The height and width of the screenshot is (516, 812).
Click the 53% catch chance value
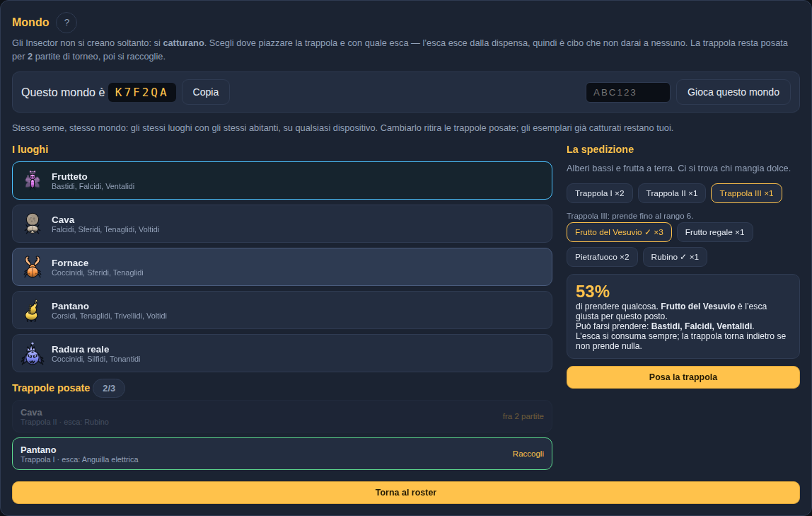pyautogui.click(x=593, y=291)
